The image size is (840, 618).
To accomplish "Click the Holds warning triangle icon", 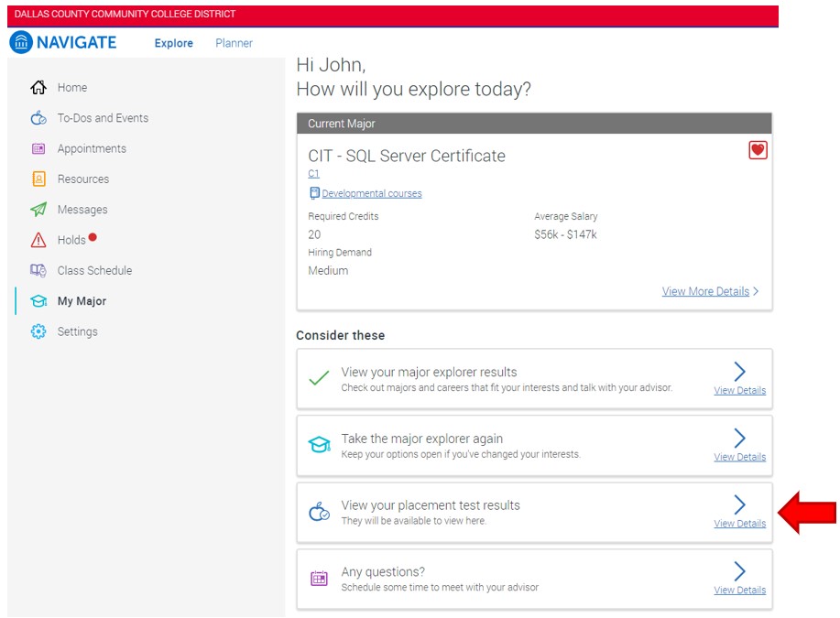I will coord(38,240).
